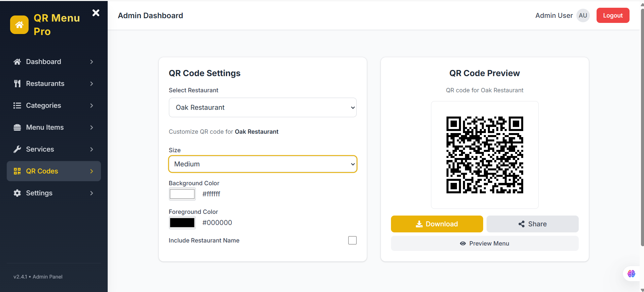The width and height of the screenshot is (644, 292).
Task: Click the Menu Items stack icon
Action: [17, 127]
